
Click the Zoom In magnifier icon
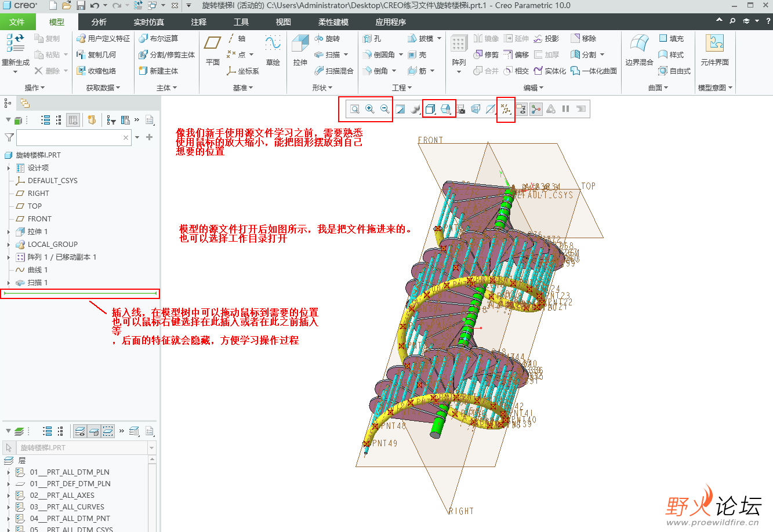pyautogui.click(x=369, y=109)
